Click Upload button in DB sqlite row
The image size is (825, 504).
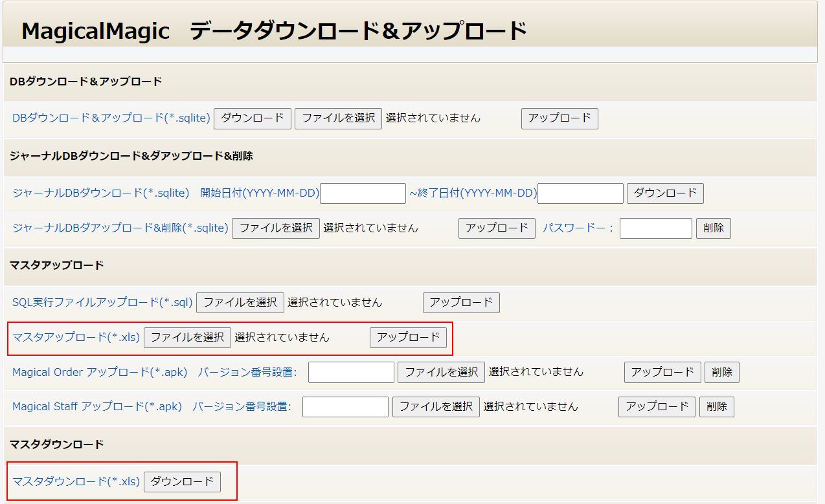point(559,118)
